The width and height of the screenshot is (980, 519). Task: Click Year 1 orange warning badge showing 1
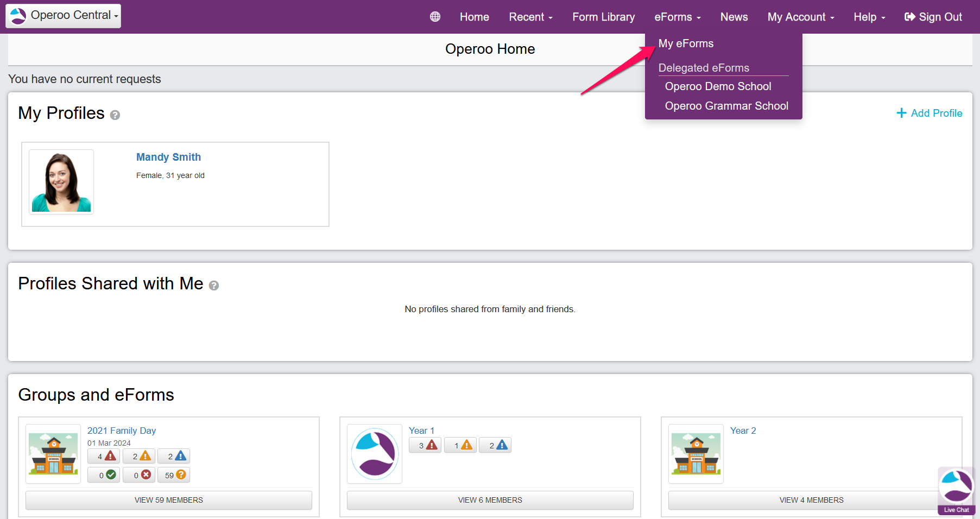click(x=460, y=446)
